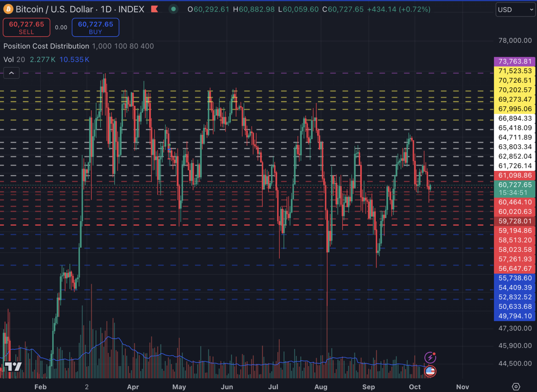This screenshot has height=392, width=537.
Task: Click the high price H60,882.98 value
Action: tap(254, 9)
